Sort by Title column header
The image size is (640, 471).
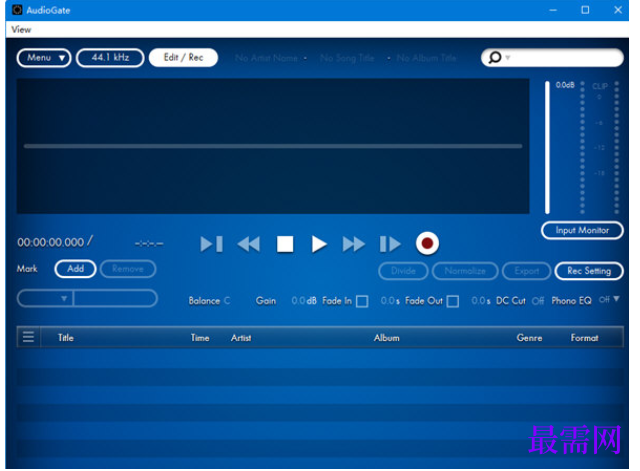tap(66, 338)
